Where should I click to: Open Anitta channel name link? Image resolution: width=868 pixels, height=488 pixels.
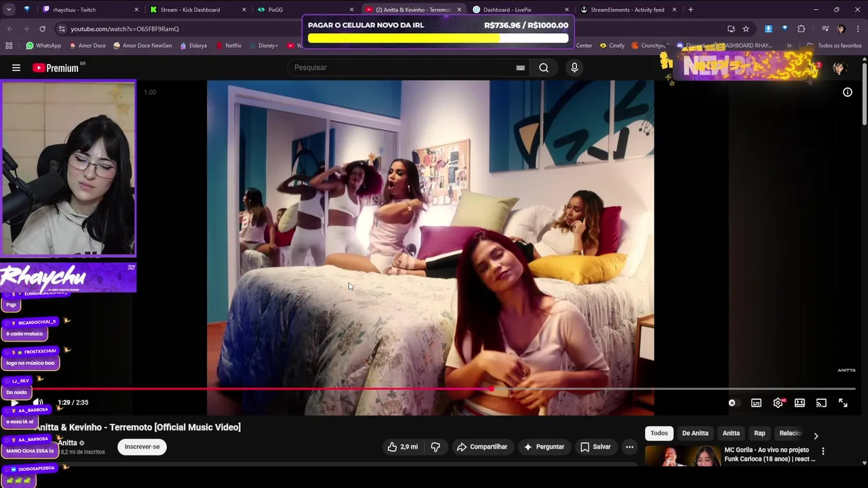(x=67, y=443)
